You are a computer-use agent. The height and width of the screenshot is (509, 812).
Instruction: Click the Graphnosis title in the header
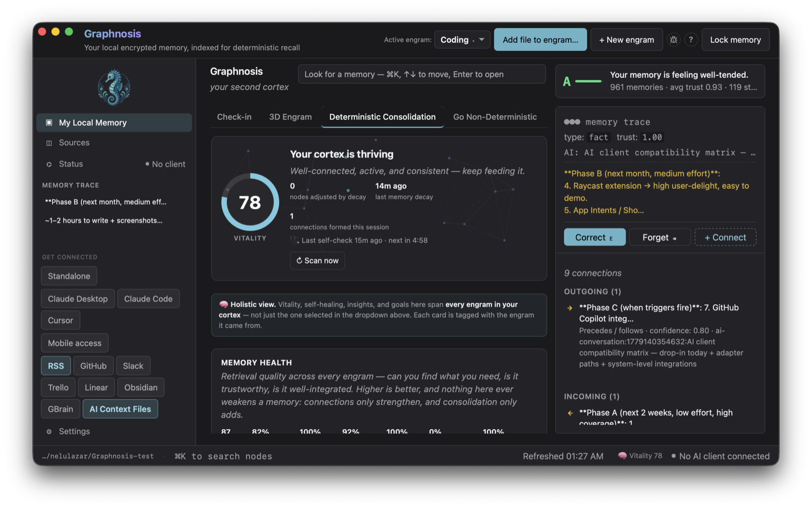coord(113,34)
